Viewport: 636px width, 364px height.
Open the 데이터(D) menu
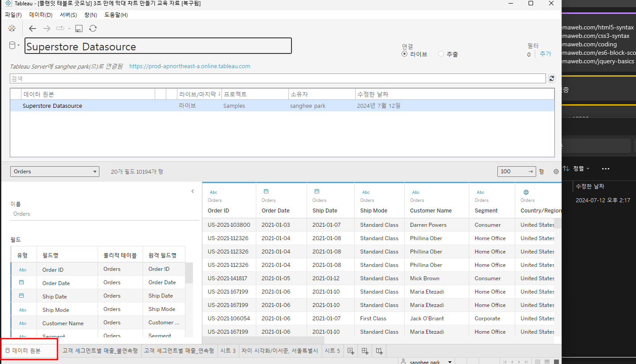click(41, 15)
